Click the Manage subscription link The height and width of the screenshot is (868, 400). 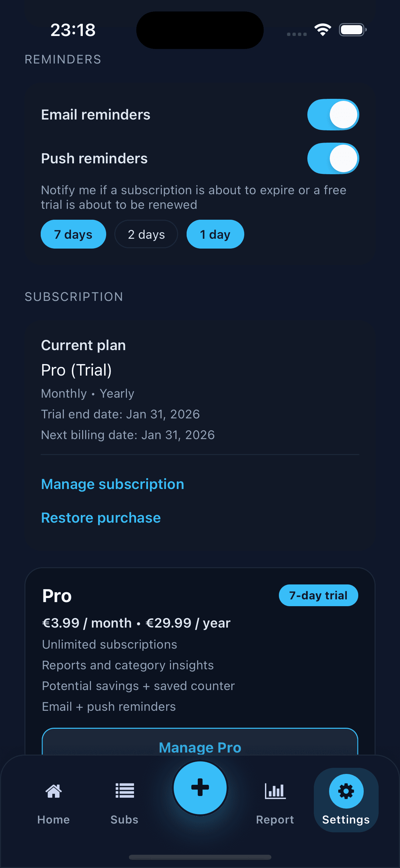pos(113,484)
